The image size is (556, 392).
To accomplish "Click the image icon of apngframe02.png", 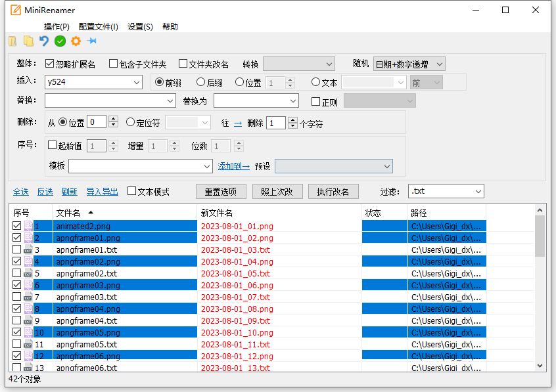I will click(28, 261).
